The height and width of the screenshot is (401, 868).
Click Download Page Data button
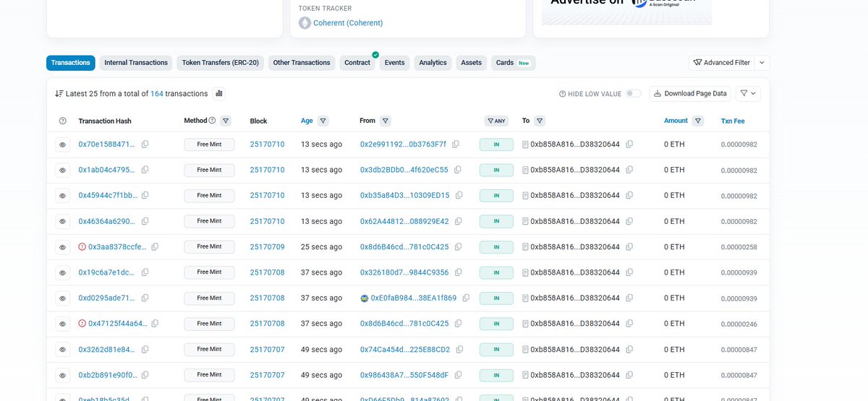(690, 94)
